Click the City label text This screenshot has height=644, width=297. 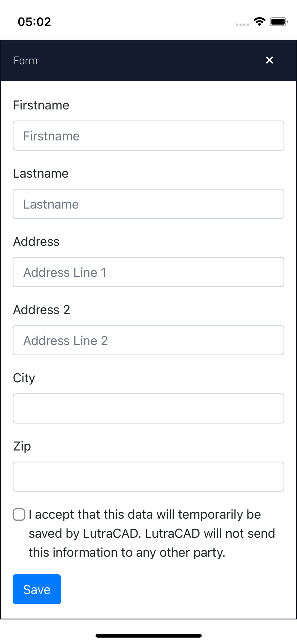(24, 378)
